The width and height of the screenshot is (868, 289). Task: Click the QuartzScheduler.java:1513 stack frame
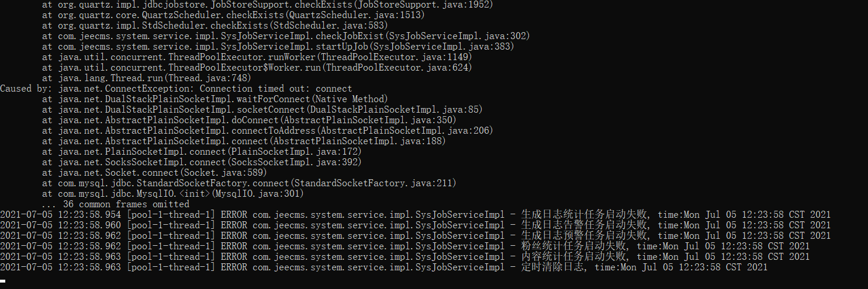(x=233, y=15)
